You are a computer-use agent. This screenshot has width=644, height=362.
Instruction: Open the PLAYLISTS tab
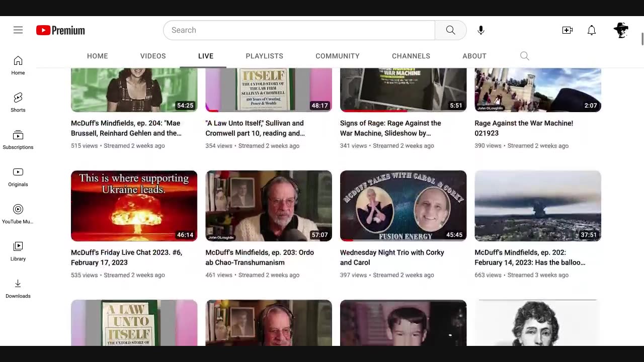265,56
